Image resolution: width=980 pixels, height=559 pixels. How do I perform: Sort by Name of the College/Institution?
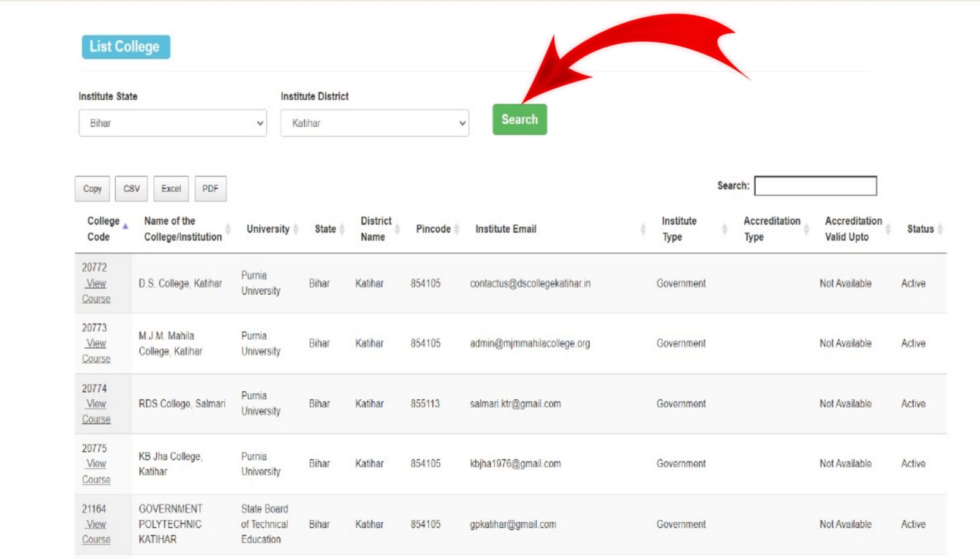pyautogui.click(x=183, y=229)
